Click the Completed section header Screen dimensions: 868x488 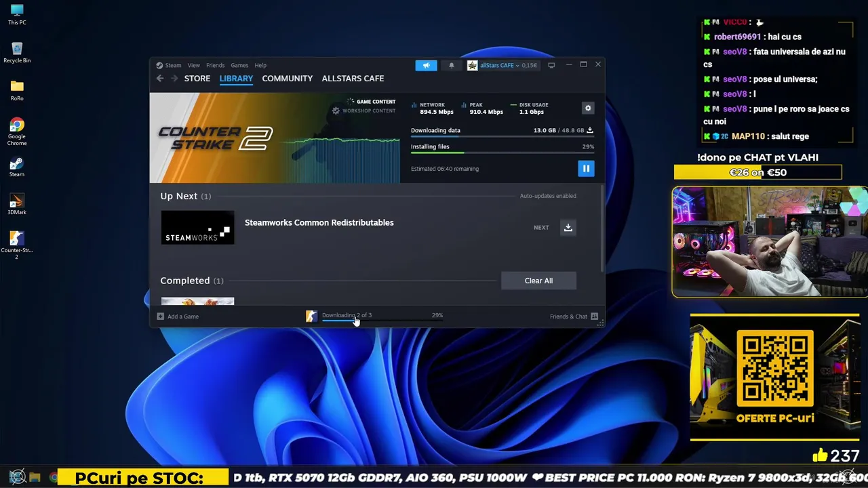192,281
